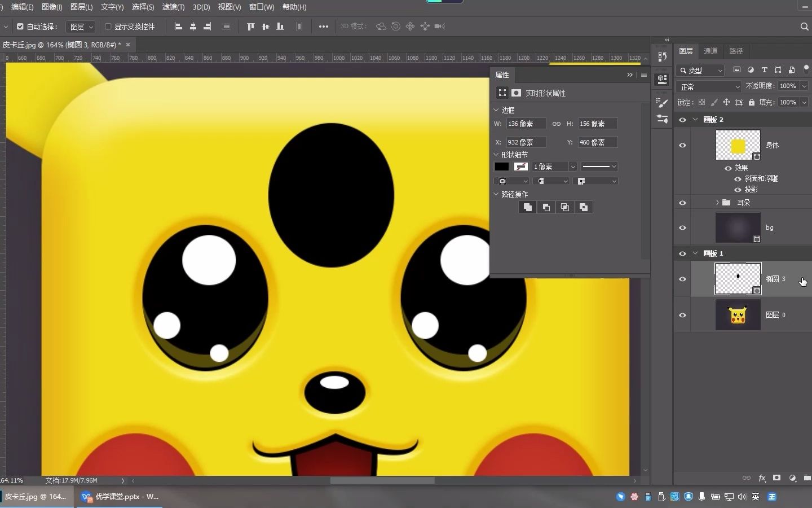This screenshot has width=812, height=508.
Task: Click the link width and height icon
Action: 556,124
